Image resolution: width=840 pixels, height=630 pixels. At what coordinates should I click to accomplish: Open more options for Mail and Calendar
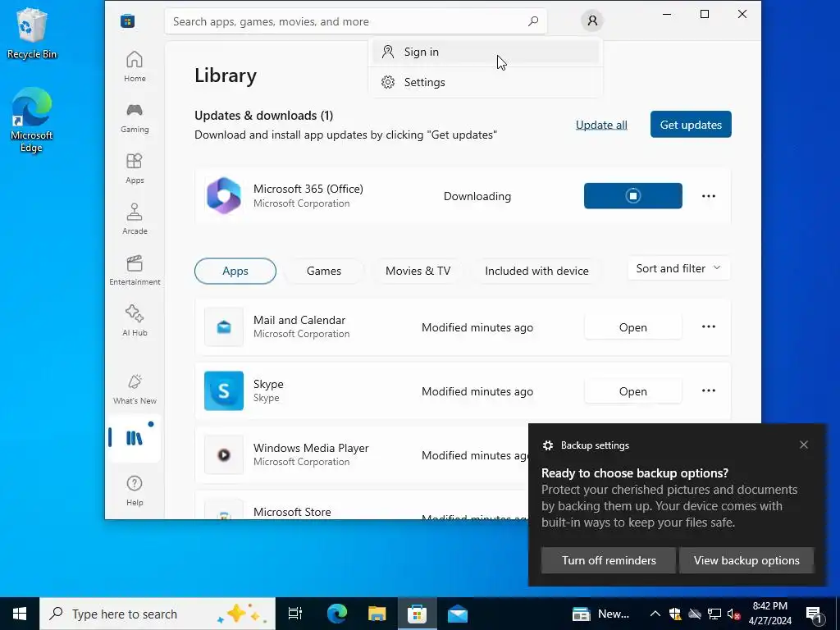pyautogui.click(x=708, y=326)
